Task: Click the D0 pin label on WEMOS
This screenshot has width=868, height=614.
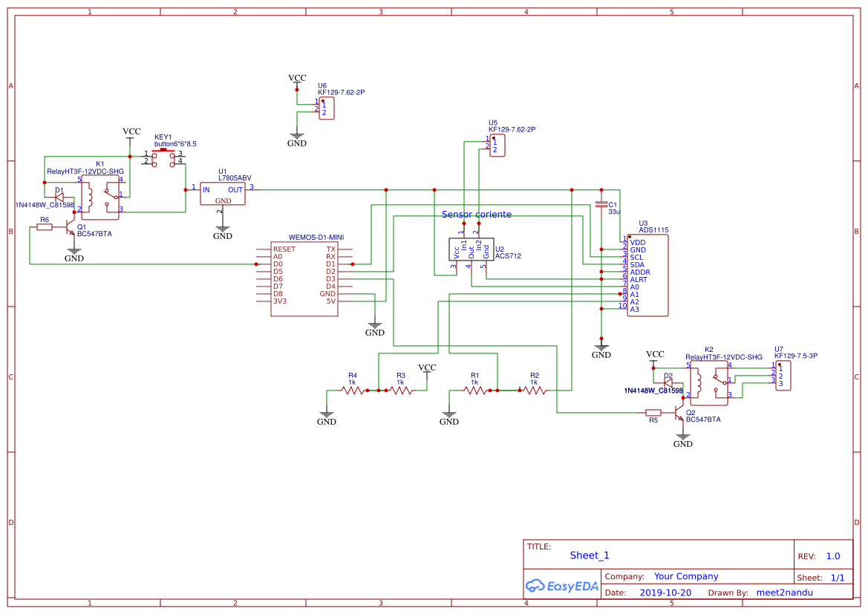Action: (278, 264)
